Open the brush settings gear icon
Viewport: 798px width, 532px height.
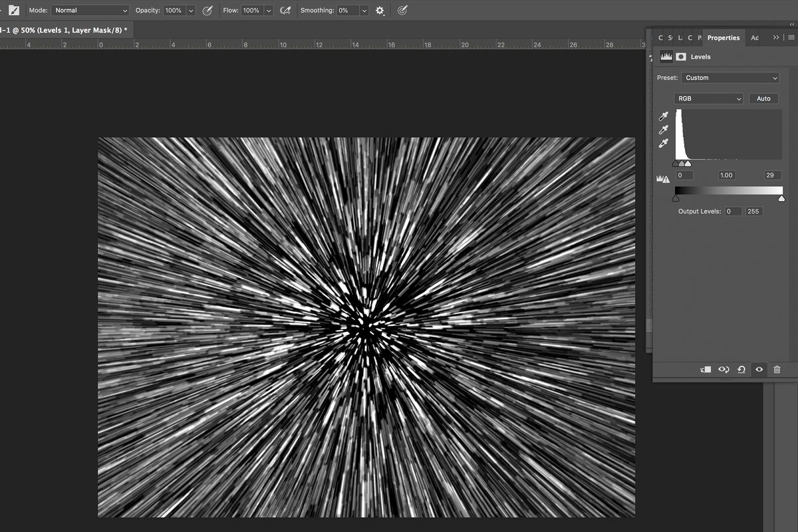click(x=378, y=11)
